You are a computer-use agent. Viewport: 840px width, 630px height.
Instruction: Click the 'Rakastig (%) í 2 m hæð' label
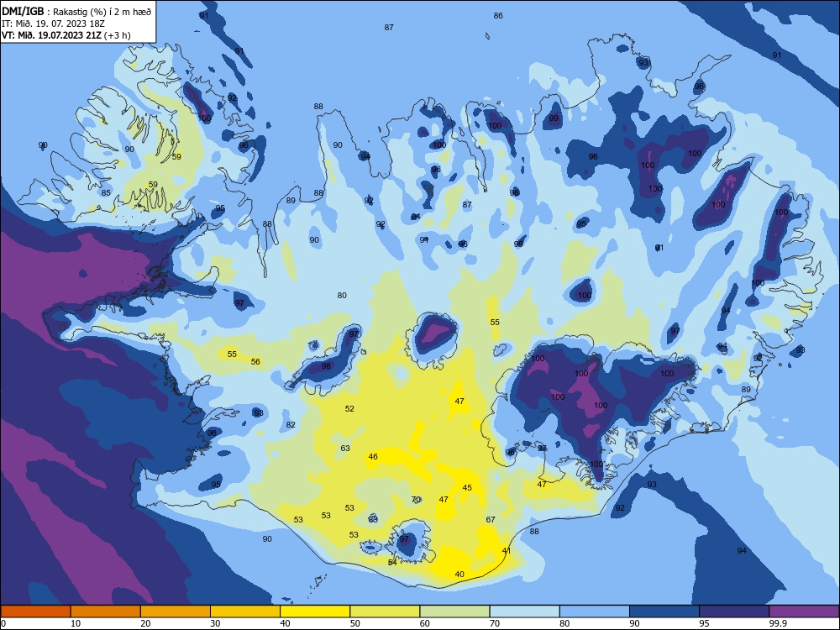pos(102,12)
